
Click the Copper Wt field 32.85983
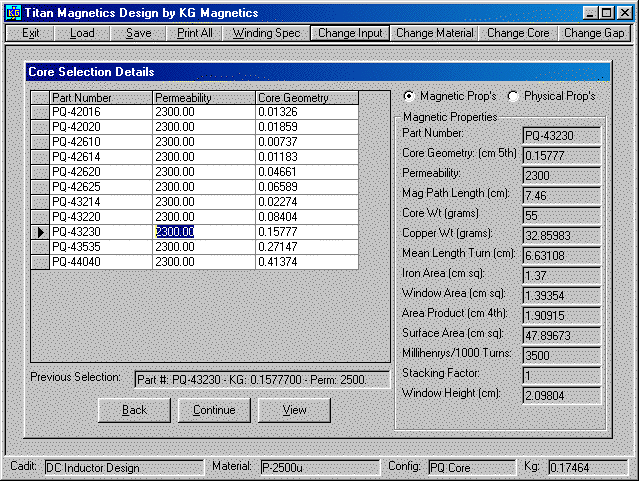(x=562, y=236)
